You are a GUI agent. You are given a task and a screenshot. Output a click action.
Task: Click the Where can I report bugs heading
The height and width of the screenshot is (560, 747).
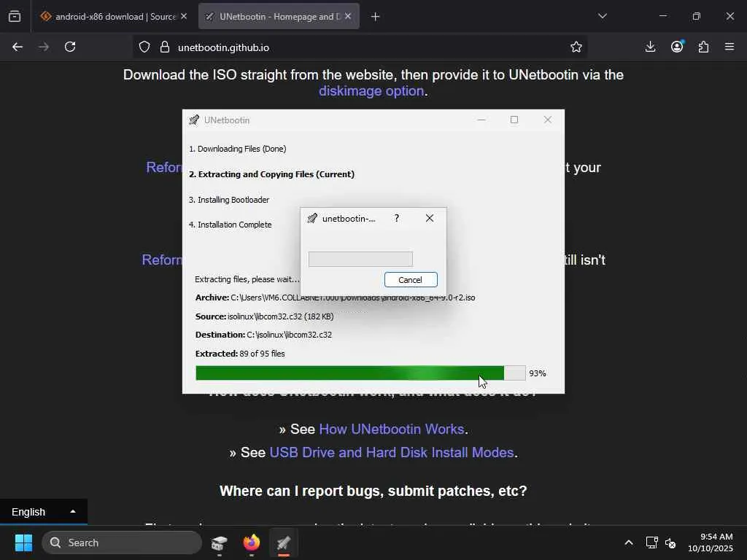373,491
